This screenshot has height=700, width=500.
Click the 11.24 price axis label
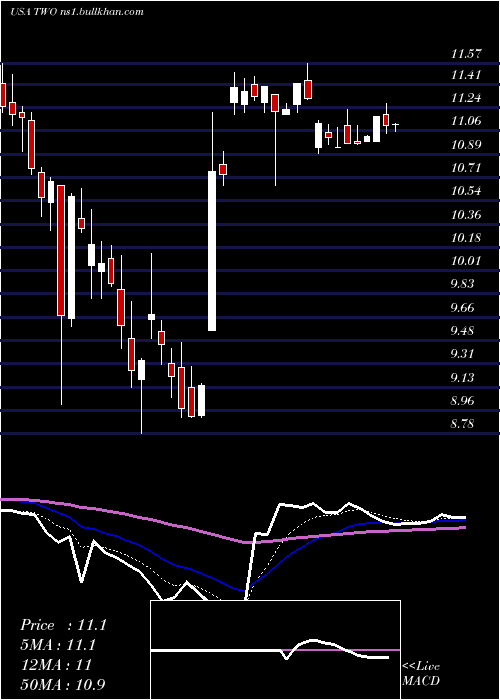point(466,98)
